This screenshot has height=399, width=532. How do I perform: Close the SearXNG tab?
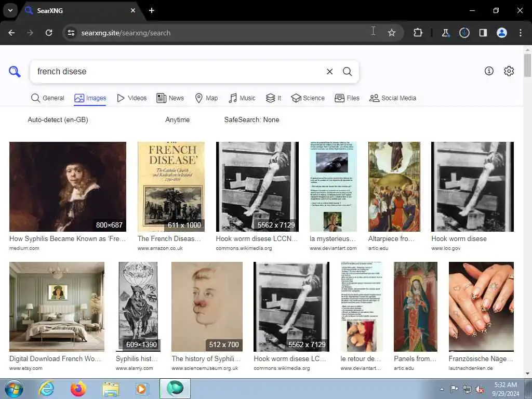(133, 10)
